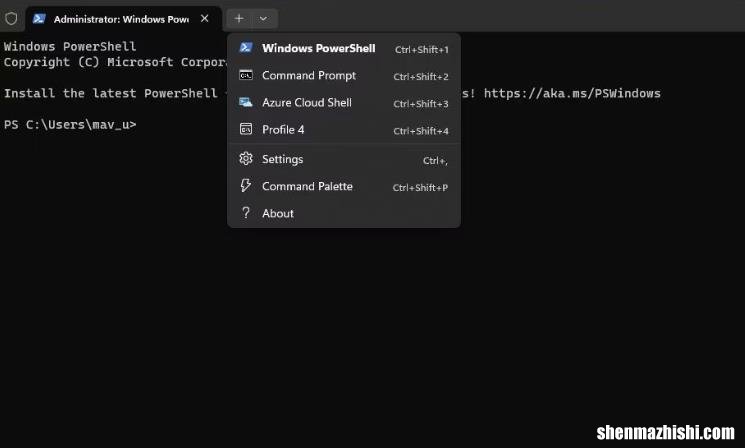Choose Windows PowerShell from the menu
Image resolution: width=745 pixels, height=448 pixels.
pos(344,48)
